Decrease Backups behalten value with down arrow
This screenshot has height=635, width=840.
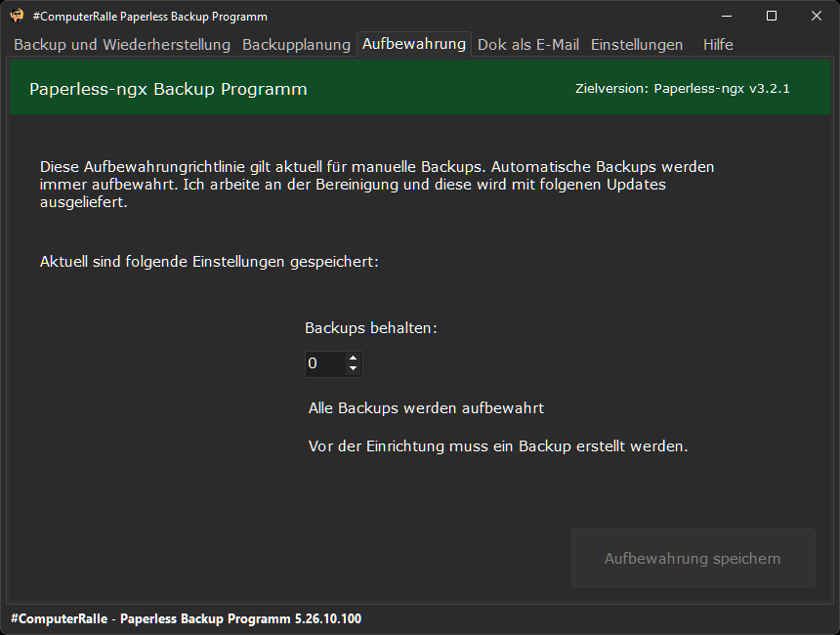[x=353, y=368]
